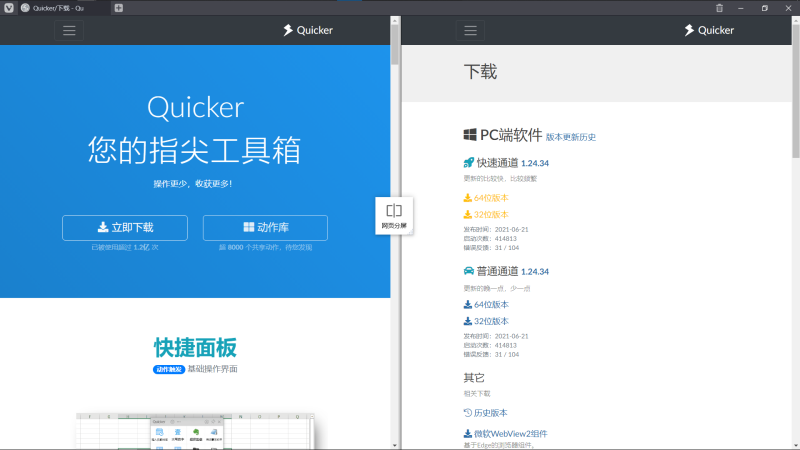Open the 历史版本 link
This screenshot has width=800, height=450.
click(x=485, y=412)
